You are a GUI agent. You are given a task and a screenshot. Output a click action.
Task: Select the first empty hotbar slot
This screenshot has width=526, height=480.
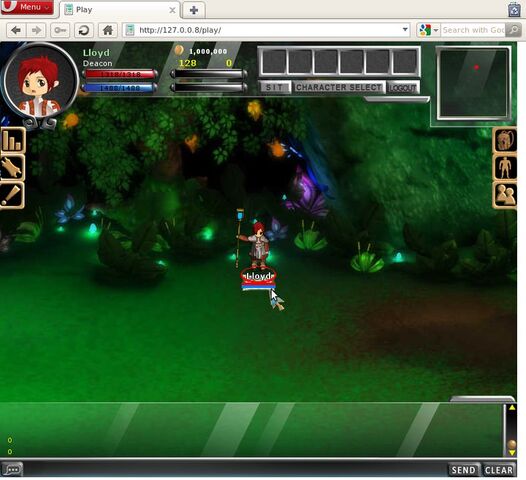point(274,62)
